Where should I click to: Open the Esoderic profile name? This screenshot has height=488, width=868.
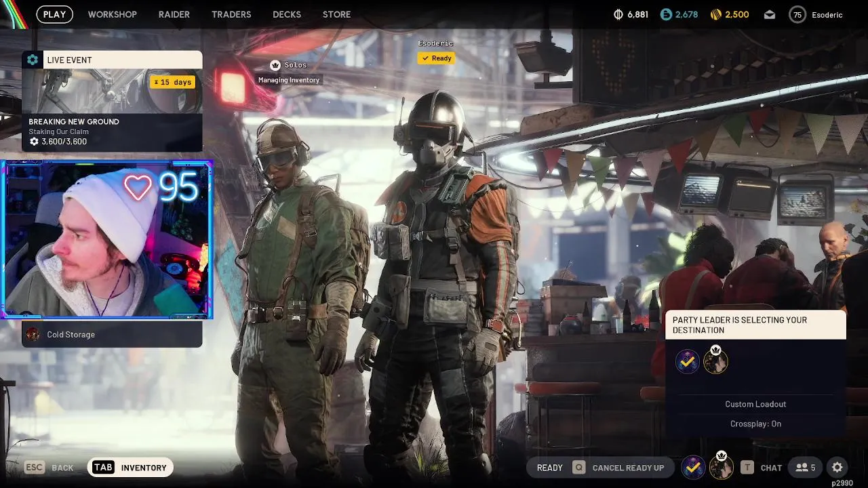point(827,15)
